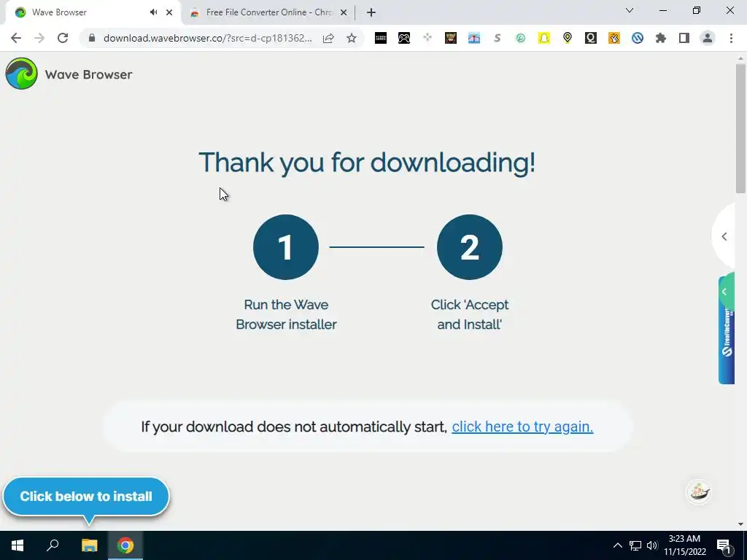Open Chrome's three-dot menu
Image resolution: width=747 pixels, height=560 pixels.
click(731, 38)
